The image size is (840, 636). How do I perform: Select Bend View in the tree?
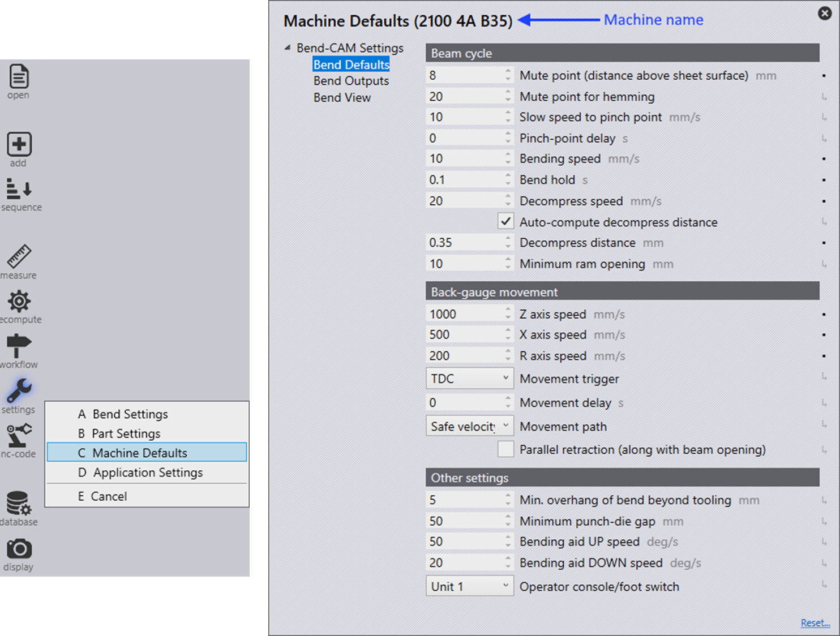342,97
